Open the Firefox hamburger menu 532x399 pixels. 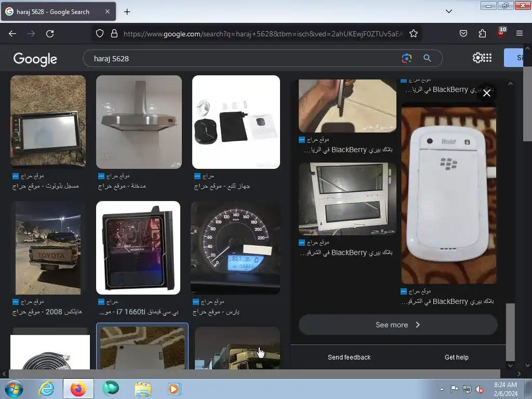520,33
